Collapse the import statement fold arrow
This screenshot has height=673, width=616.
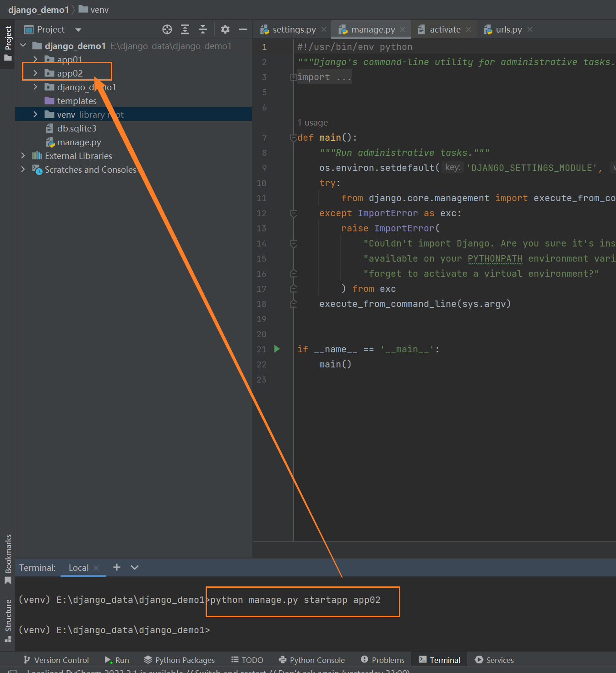[x=294, y=77]
